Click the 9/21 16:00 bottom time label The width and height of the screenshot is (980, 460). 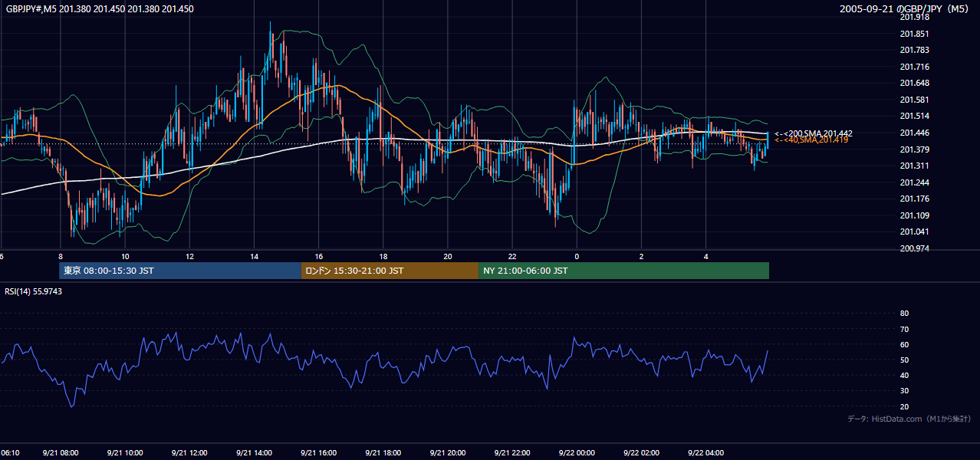318,453
